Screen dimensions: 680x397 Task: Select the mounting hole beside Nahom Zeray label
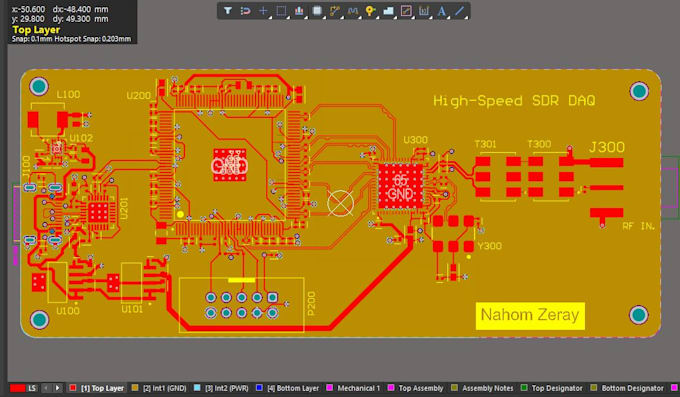[639, 315]
